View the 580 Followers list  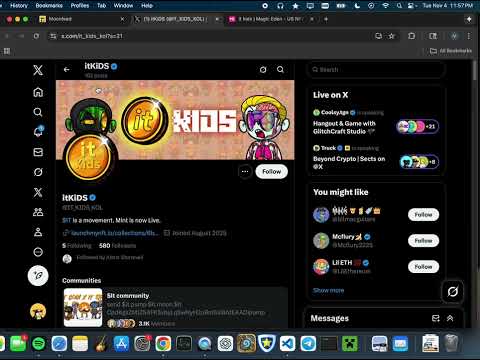117,246
